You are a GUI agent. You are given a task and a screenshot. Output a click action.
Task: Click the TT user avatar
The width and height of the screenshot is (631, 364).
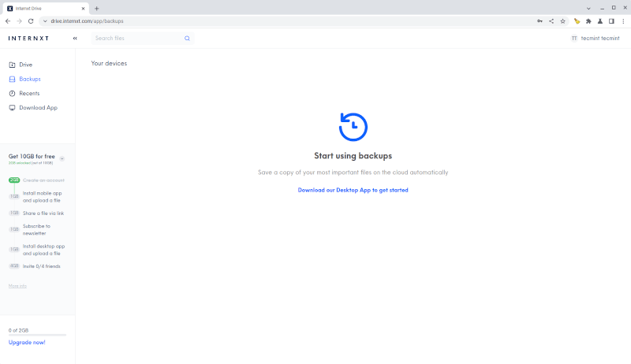[574, 38]
